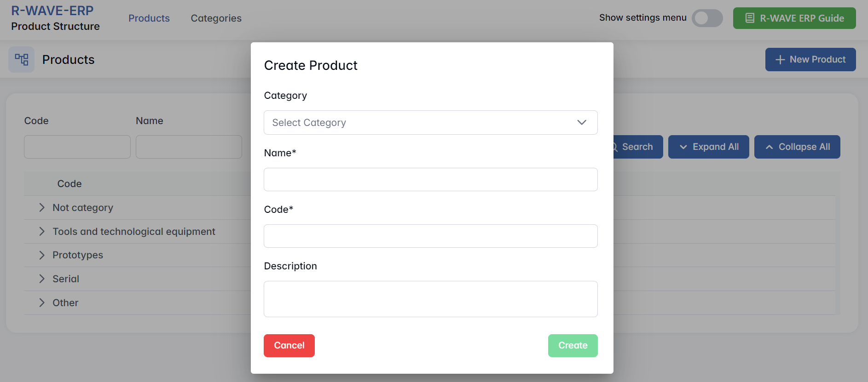Click the magnifier icon on Search button

click(x=615, y=147)
